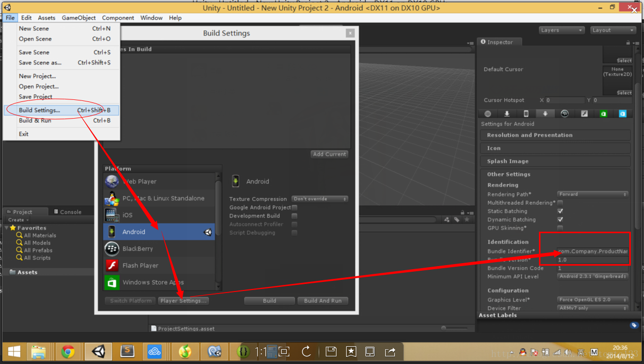
Task: Choose PC, Mac & Linux Standalone platform
Action: coord(159,198)
